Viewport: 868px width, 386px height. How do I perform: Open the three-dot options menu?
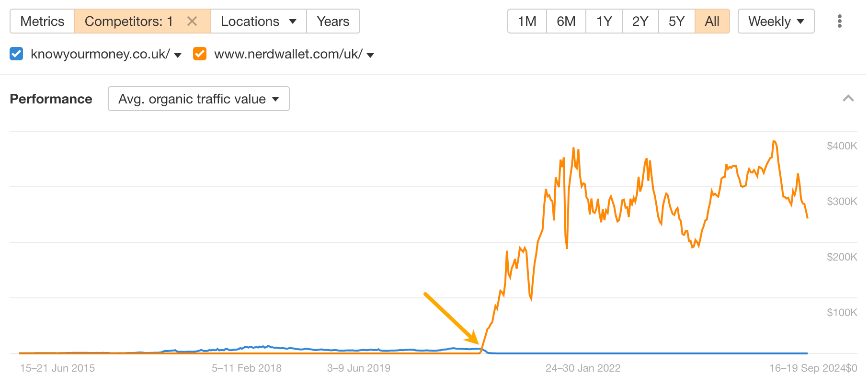click(x=840, y=21)
